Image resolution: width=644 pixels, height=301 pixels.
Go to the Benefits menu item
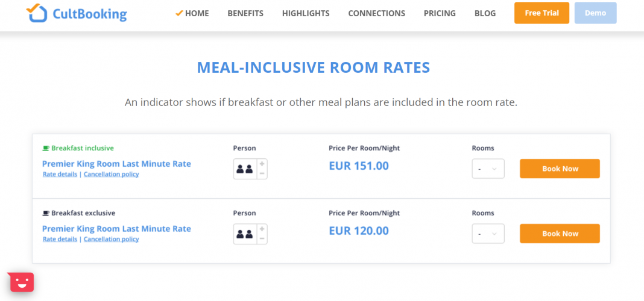click(x=245, y=13)
